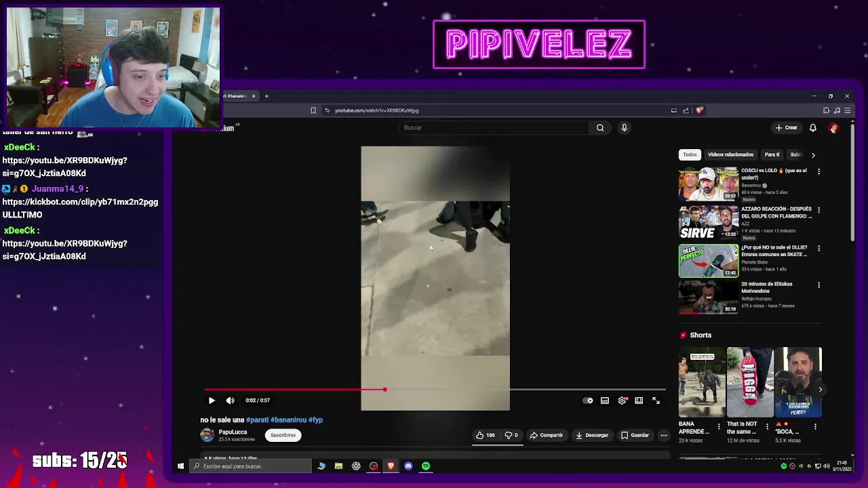868x488 pixels.
Task: Click the Windows taskbar search box
Action: [x=250, y=466]
